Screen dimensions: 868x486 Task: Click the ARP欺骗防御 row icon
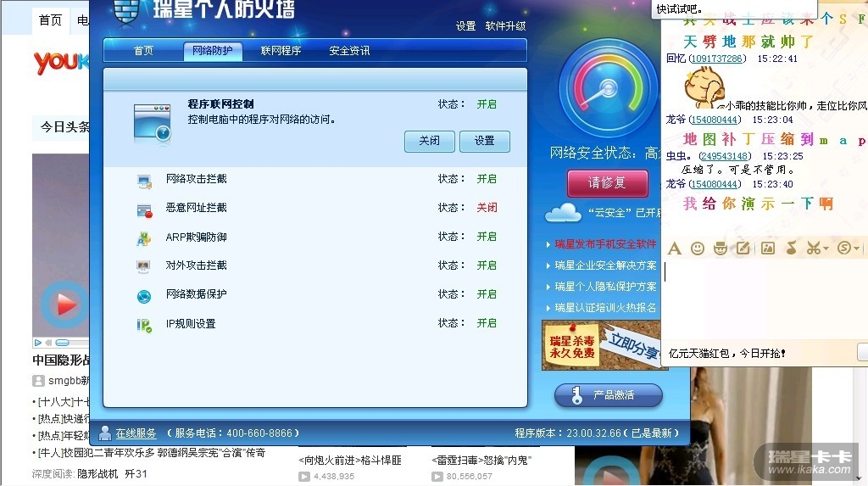point(144,239)
